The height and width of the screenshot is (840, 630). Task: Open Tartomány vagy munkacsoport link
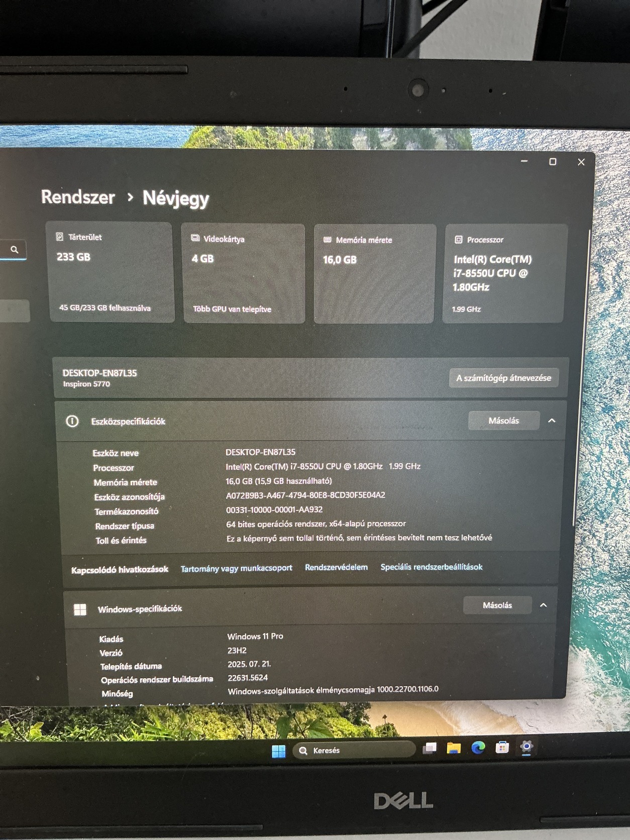tap(236, 568)
